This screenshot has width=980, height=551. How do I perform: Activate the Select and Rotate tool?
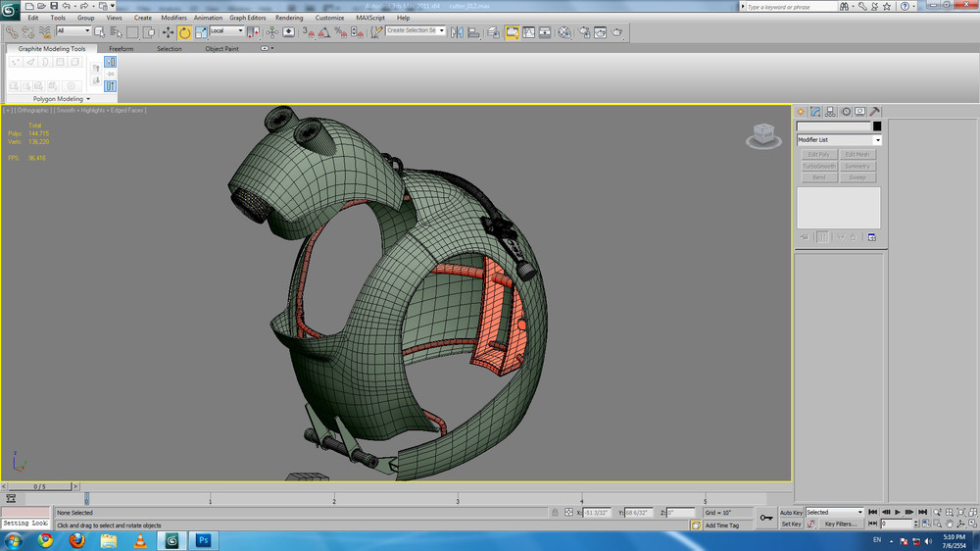coord(184,32)
